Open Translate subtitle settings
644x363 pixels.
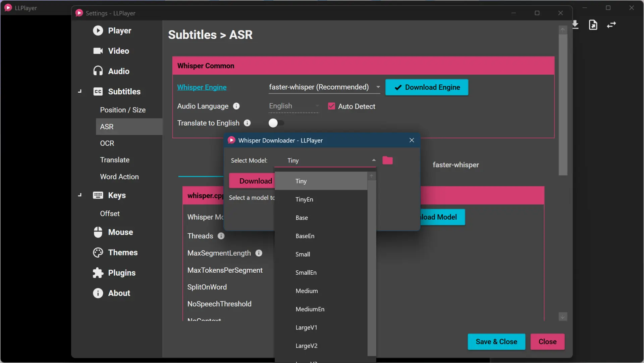tap(129, 160)
